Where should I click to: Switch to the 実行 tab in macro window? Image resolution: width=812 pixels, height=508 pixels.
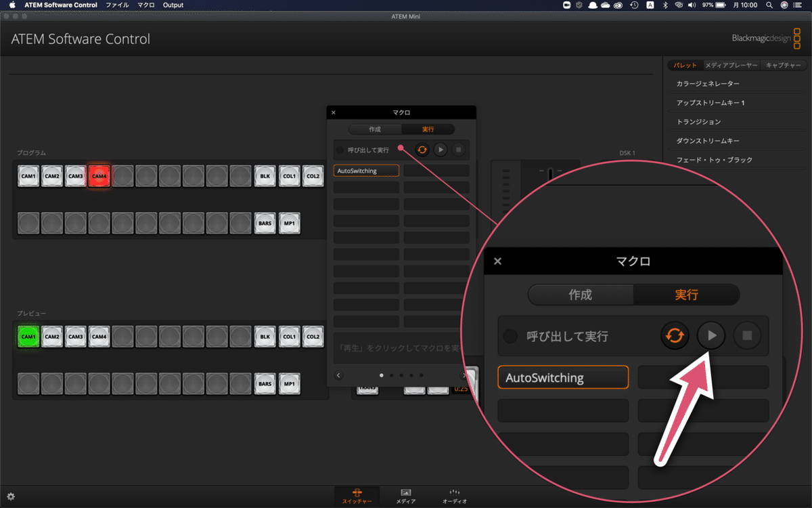click(428, 129)
